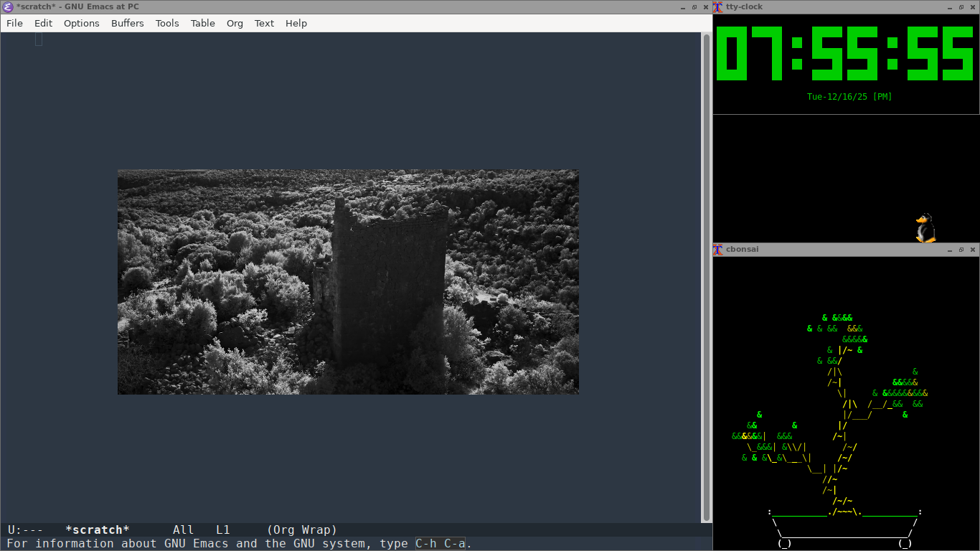Viewport: 980px width, 551px height.
Task: Minimize the GNU Emacs window
Action: click(683, 7)
